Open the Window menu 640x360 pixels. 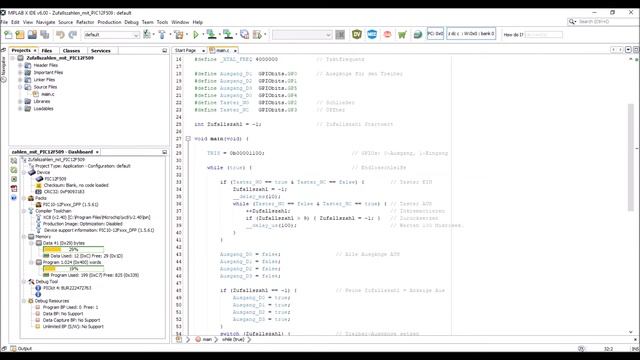point(180,22)
